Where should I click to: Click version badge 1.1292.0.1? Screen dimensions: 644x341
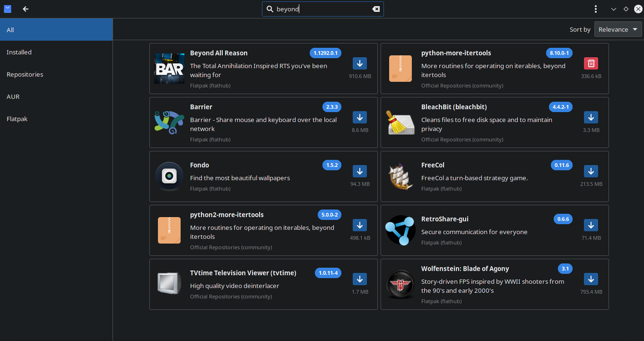tap(325, 53)
